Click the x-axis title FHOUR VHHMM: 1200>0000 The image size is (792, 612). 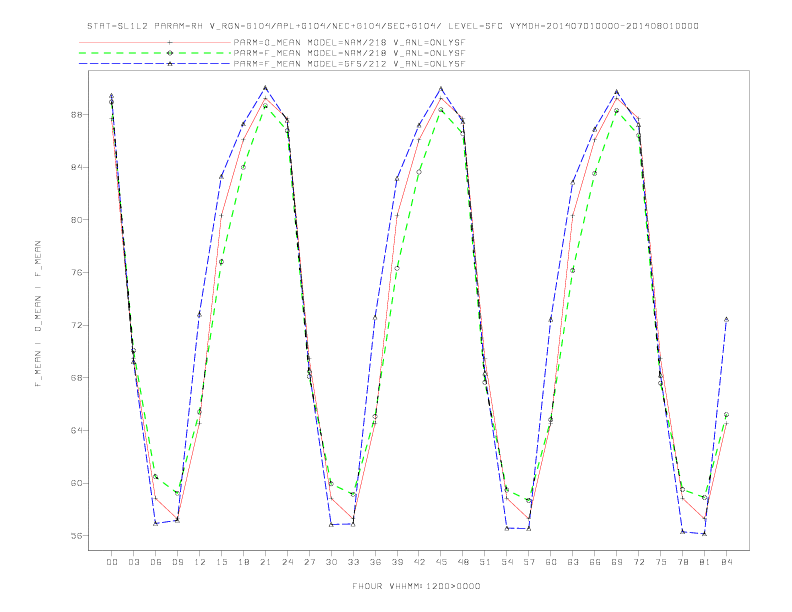coord(416,586)
